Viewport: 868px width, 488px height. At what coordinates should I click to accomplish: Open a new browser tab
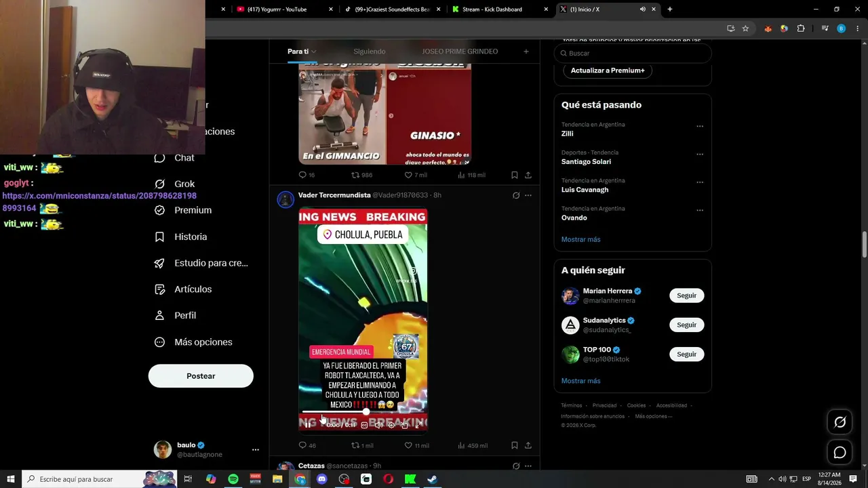[x=670, y=9]
